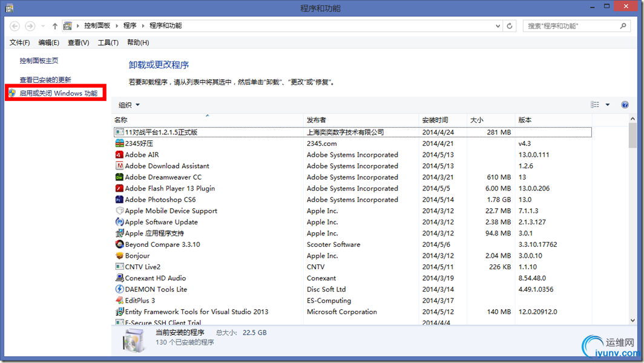Click size cell 1.78 GB
Viewport: 644px width, 363px height.
click(499, 200)
